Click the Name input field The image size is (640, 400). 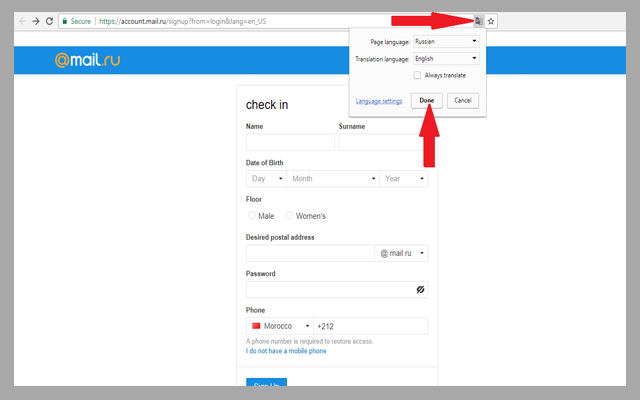290,142
